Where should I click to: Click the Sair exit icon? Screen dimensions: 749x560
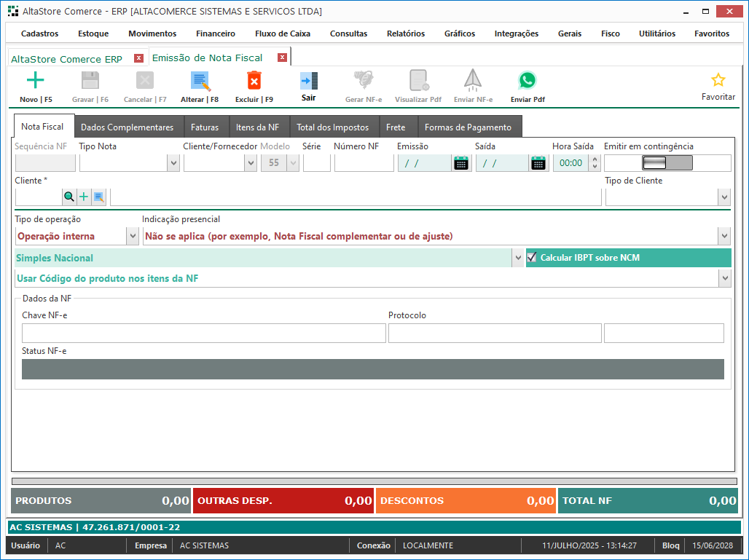pyautogui.click(x=309, y=81)
